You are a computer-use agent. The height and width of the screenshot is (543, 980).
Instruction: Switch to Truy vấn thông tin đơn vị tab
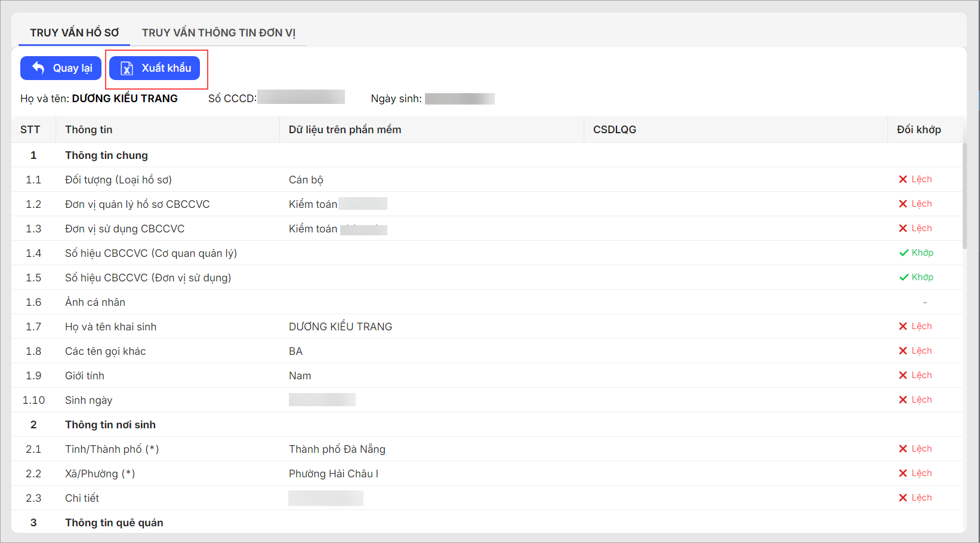pos(218,33)
